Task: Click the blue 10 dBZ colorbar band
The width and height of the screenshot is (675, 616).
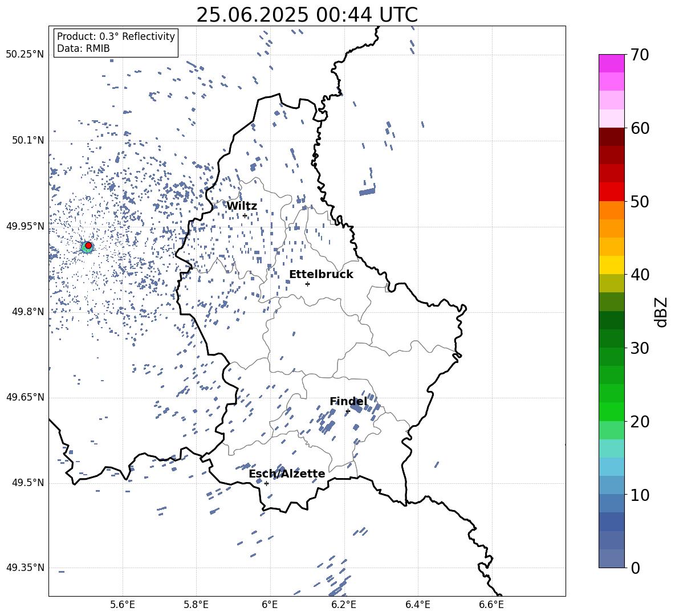Action: 611,485
